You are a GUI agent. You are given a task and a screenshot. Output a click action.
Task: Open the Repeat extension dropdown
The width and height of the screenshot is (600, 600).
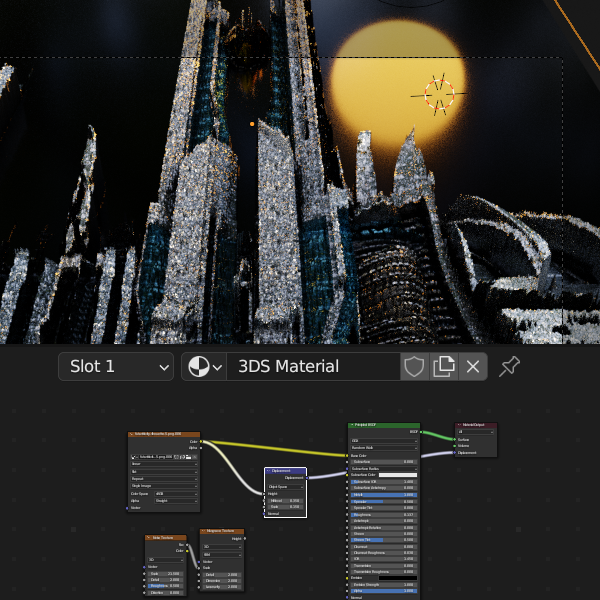[164, 479]
